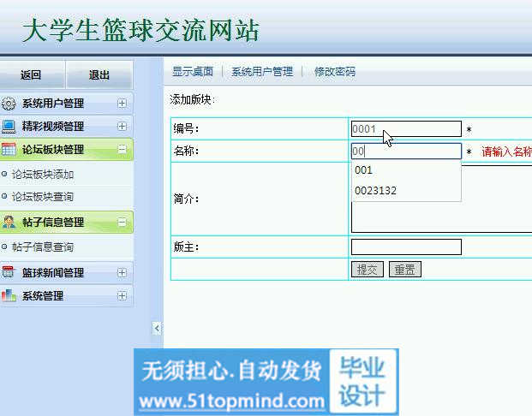Click the red 请输入名称 validation message
The height and width of the screenshot is (416, 532).
tap(507, 152)
